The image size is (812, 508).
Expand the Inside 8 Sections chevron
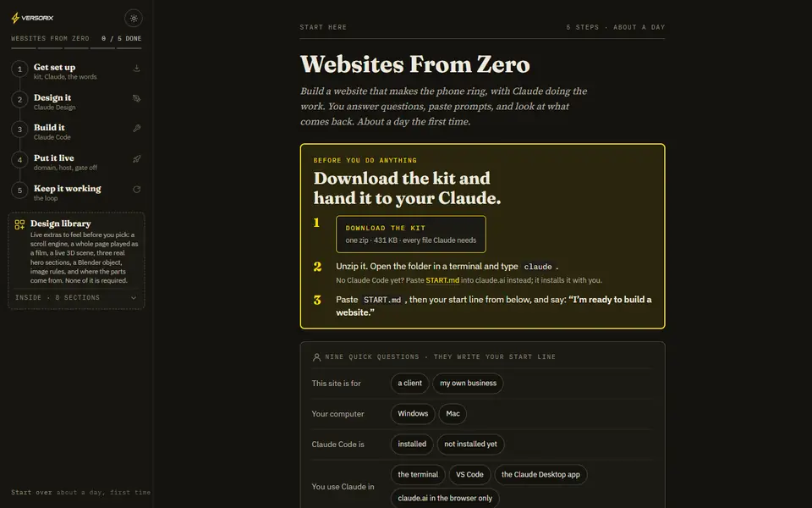tap(134, 297)
